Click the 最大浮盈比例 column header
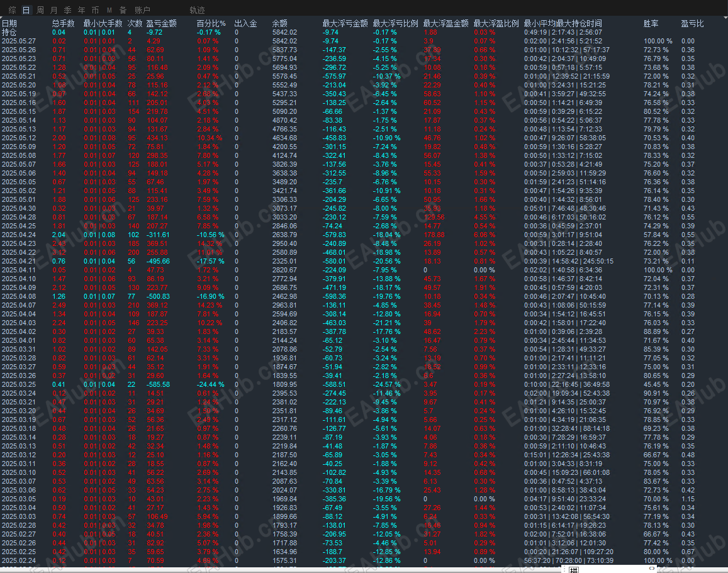 pos(496,23)
